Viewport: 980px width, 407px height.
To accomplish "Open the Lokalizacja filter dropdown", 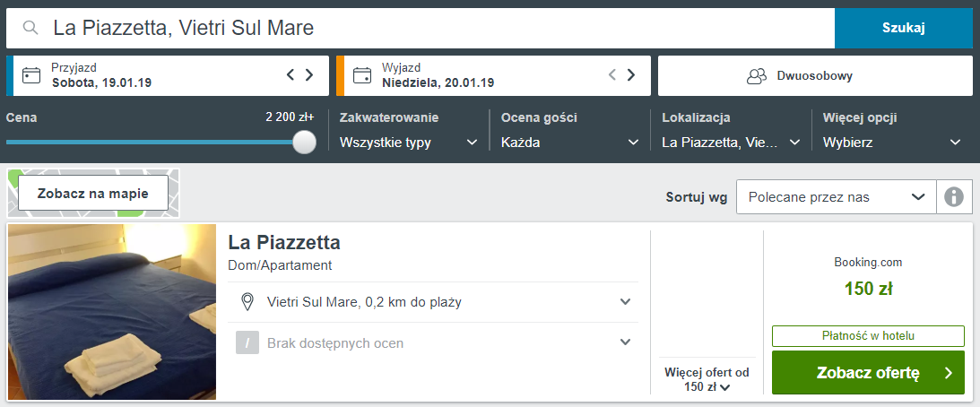I will [731, 142].
